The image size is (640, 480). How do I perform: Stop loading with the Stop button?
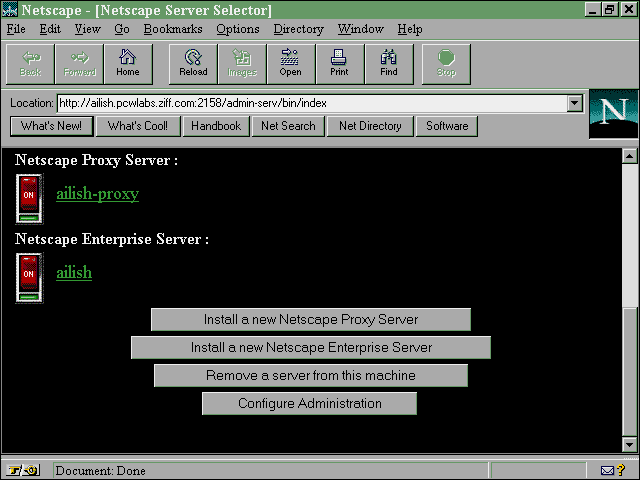pos(446,64)
